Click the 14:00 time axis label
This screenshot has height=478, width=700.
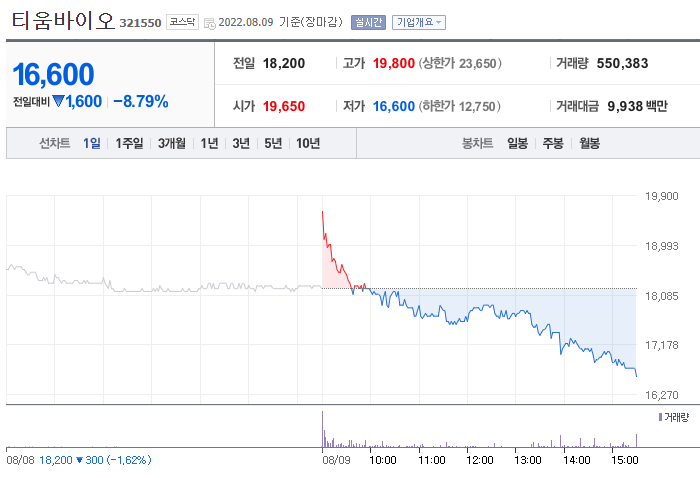(x=576, y=460)
